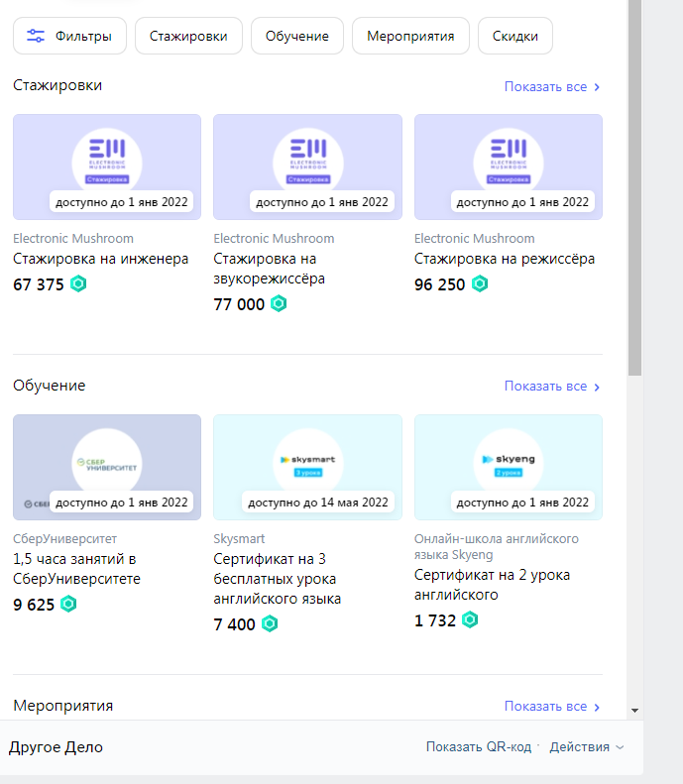Click the skyeng round logo
The height and width of the screenshot is (784, 683).
509,460
